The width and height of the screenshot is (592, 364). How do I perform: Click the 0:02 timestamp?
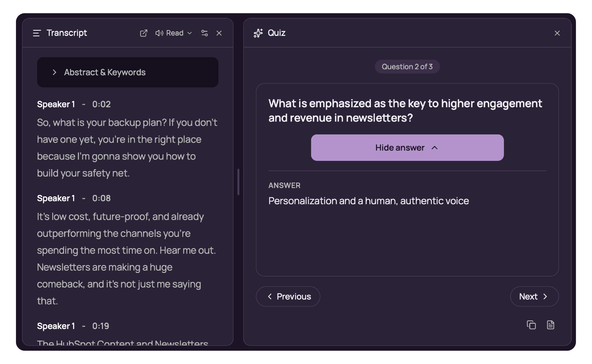(x=101, y=104)
